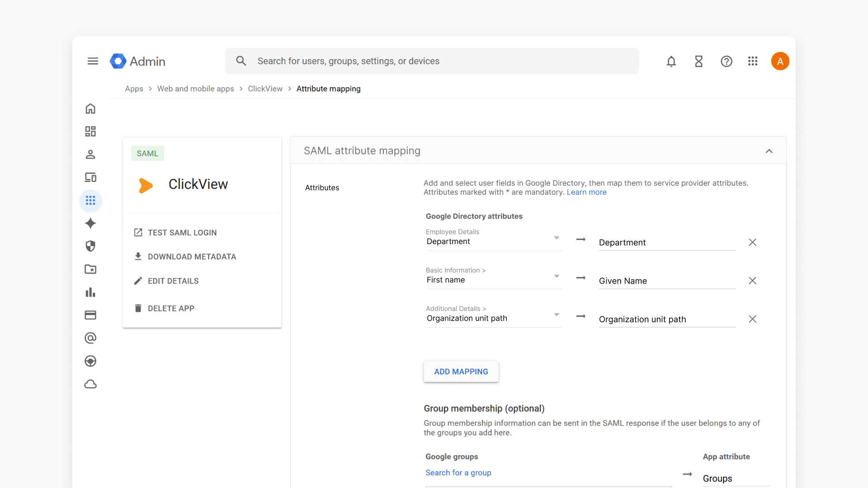Go to Home in the sidebar
The image size is (868, 488).
click(90, 108)
